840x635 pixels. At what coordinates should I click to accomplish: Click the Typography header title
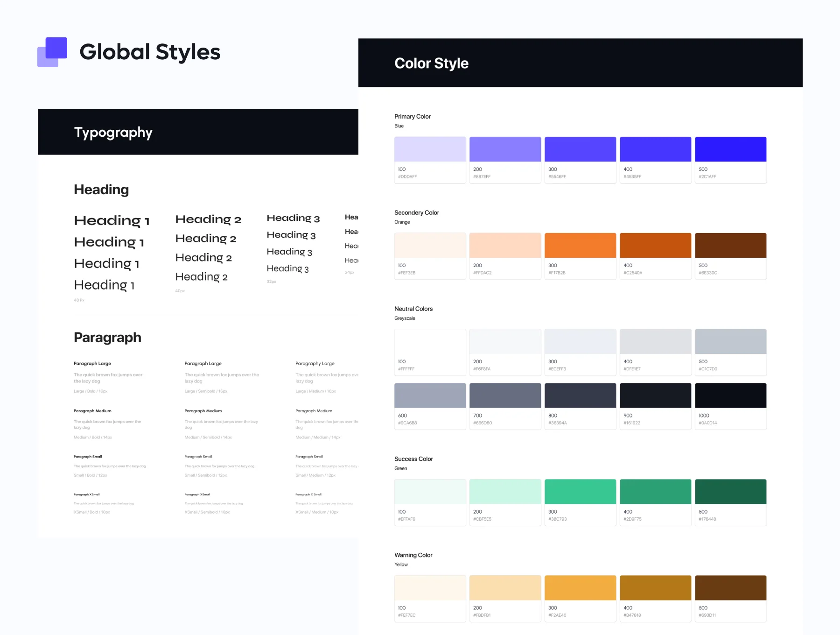point(113,133)
